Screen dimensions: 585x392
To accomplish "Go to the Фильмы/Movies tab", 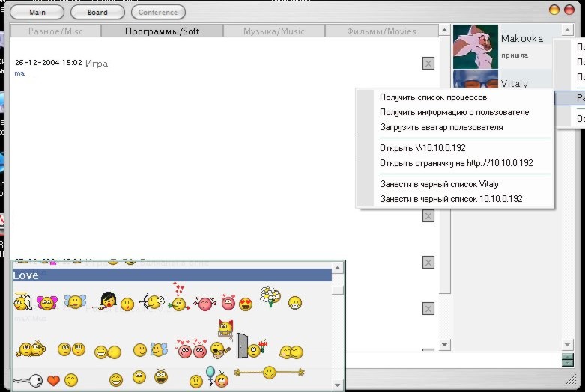I will [382, 31].
